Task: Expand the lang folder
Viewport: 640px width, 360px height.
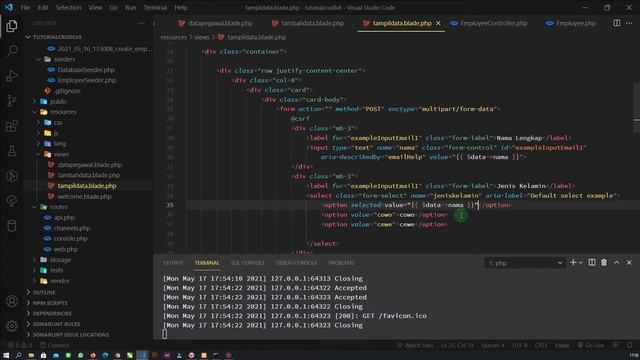Action: 60,144
